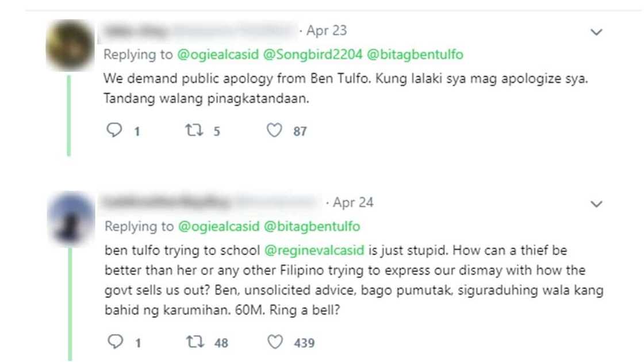Click the speech bubble icon on second tweet
Image resolution: width=644 pixels, height=362 pixels.
click(x=115, y=341)
